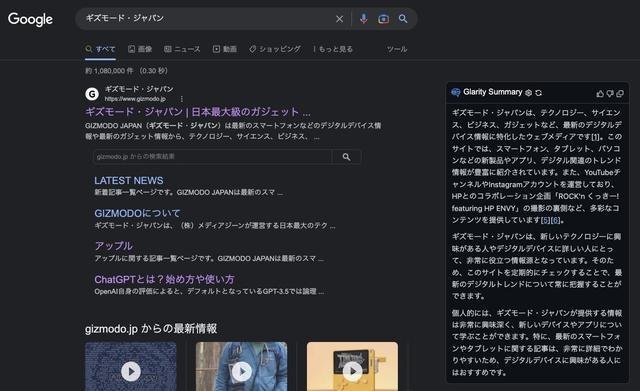Screen dimensions: 640x391
Task: Open citation [5] in Glarity summary
Action: tap(546, 220)
